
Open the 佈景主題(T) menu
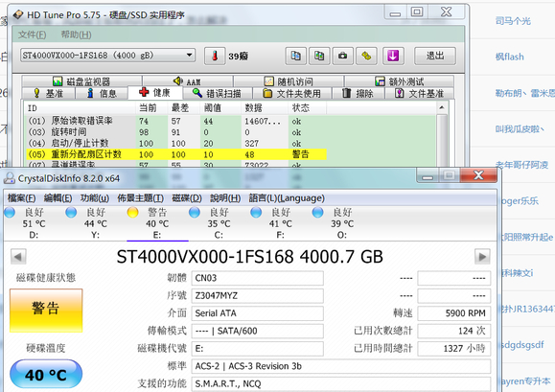pos(141,198)
